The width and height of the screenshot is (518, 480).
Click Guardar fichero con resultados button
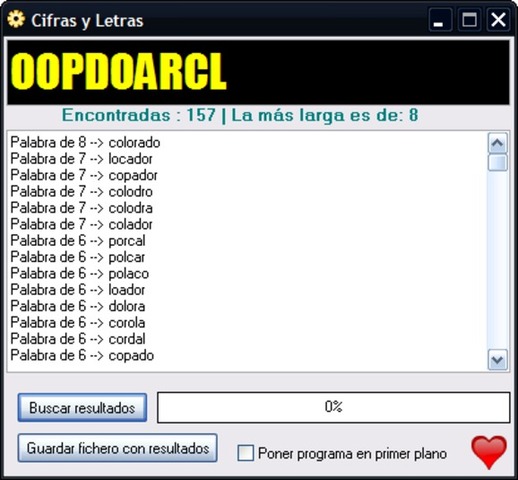click(x=118, y=448)
